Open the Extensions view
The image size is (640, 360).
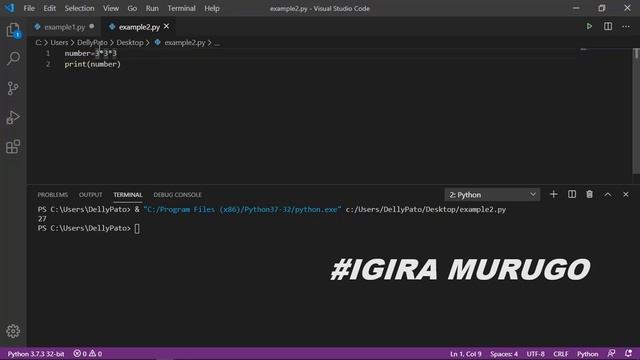click(13, 147)
